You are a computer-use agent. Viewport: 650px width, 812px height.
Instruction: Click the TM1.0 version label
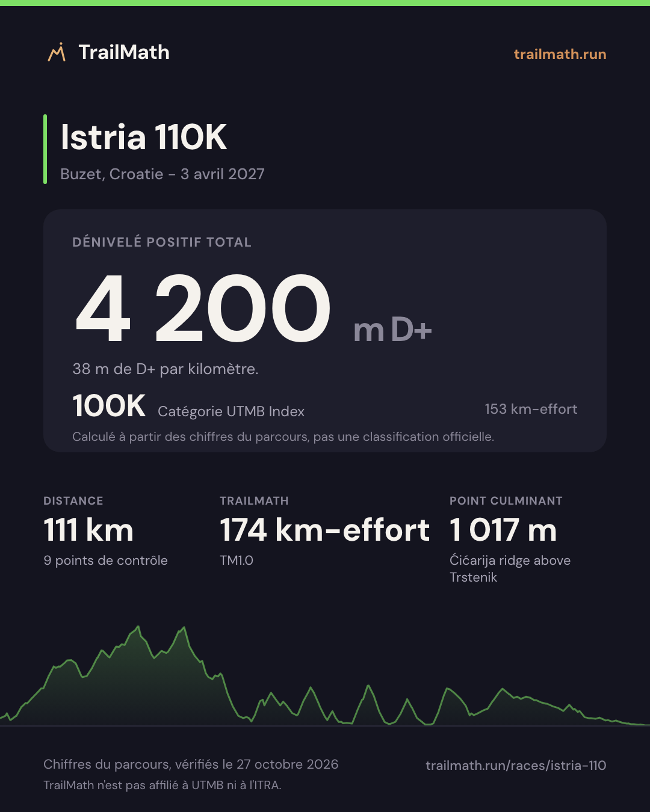(237, 561)
